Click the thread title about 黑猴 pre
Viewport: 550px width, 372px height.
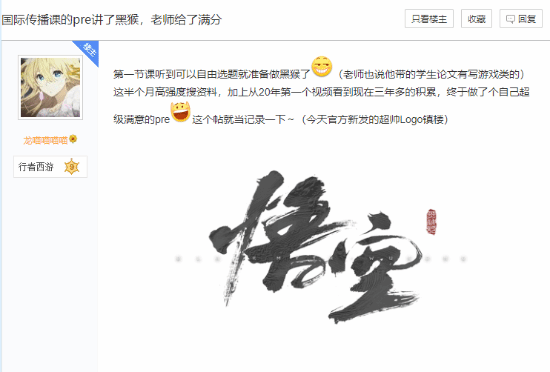[x=112, y=20]
